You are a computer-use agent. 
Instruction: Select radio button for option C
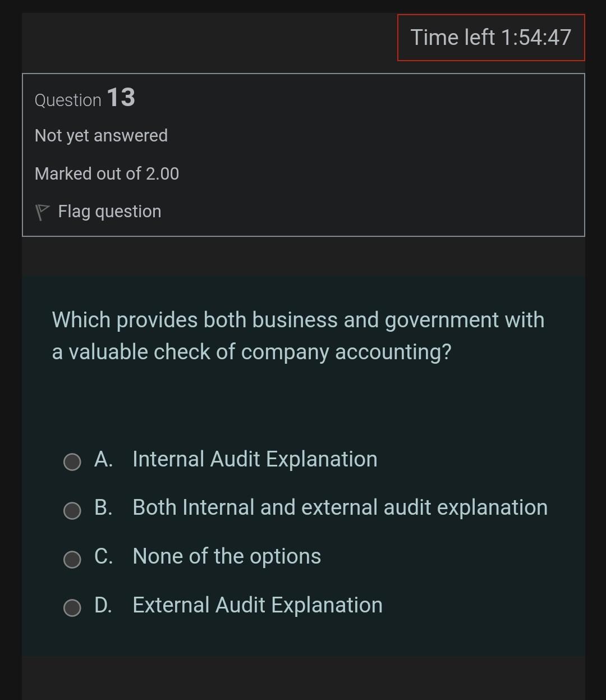click(x=72, y=560)
